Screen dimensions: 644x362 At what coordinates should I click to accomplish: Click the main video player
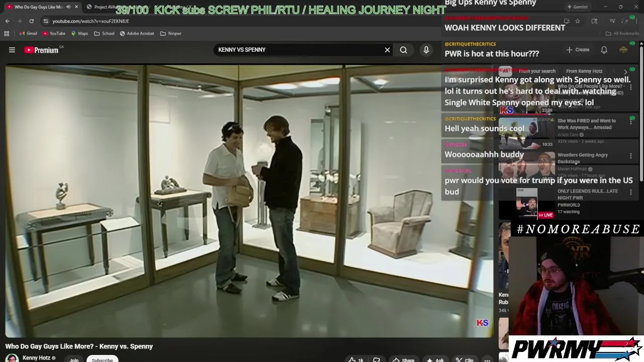pyautogui.click(x=250, y=201)
